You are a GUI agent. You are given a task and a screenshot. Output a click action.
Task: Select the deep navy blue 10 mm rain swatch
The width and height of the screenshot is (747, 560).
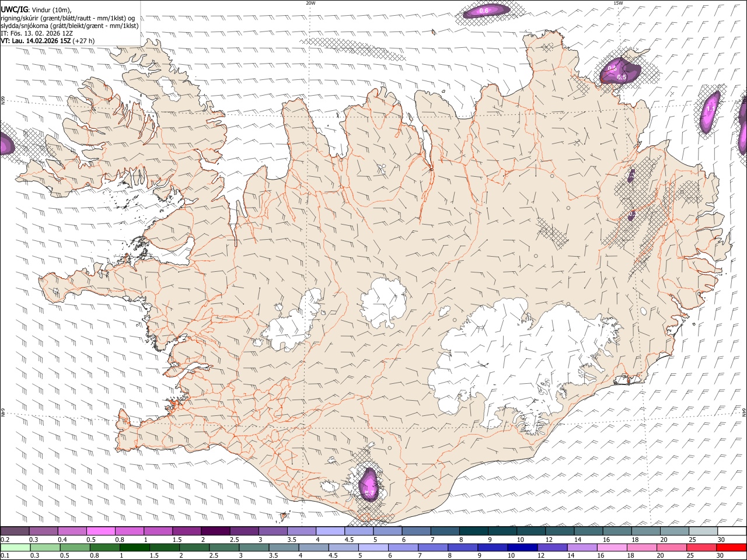522,547
